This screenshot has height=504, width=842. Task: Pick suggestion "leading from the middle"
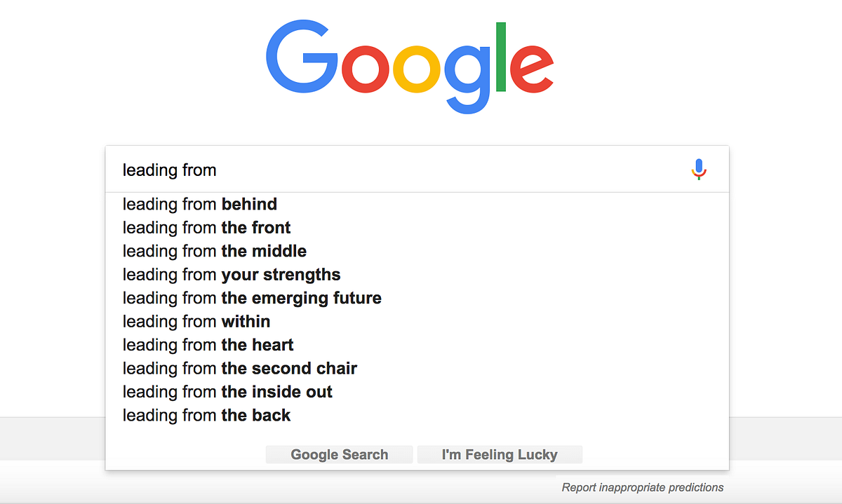tap(214, 251)
